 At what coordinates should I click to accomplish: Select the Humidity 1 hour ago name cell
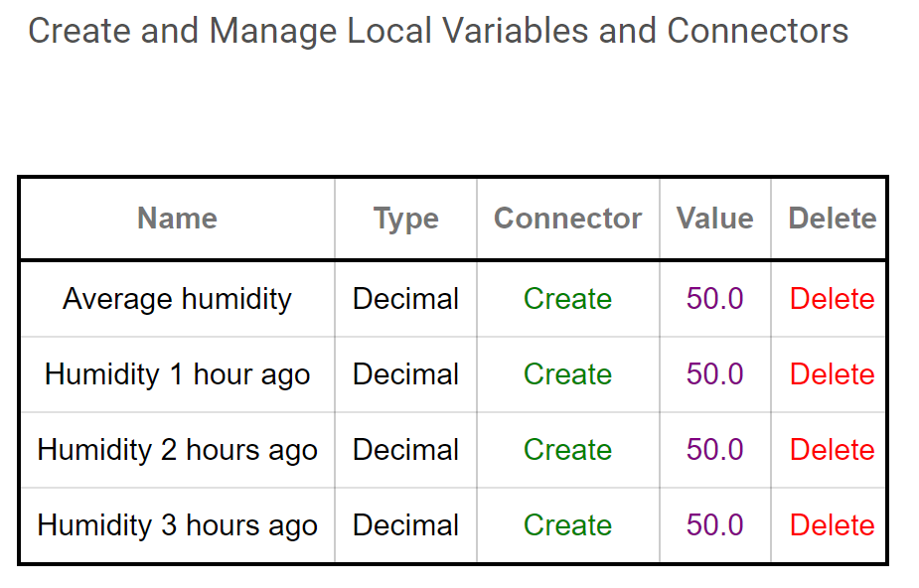click(177, 374)
